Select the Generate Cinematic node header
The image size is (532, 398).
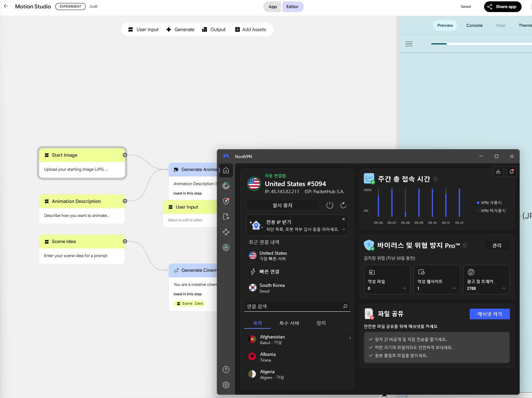coord(193,270)
